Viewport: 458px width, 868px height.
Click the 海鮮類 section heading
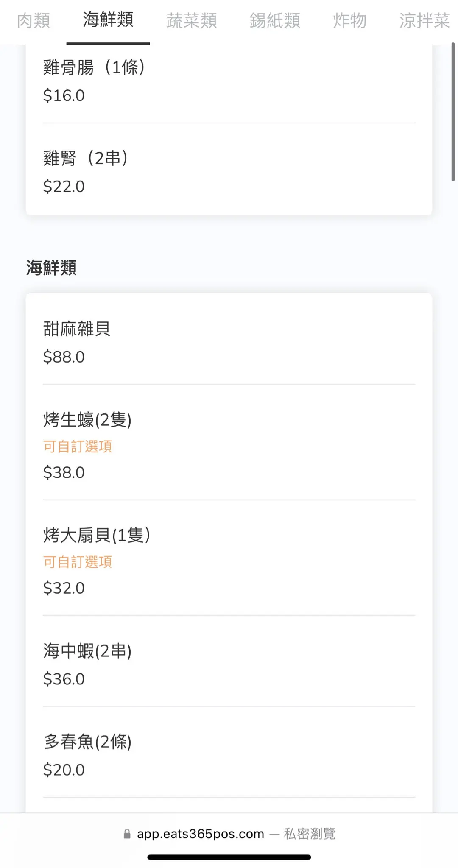(x=51, y=268)
